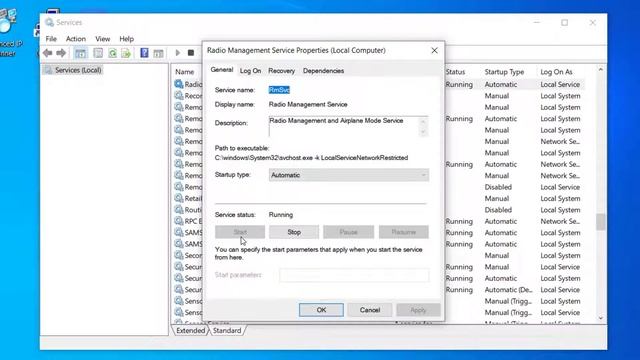Click the Resume button
The height and width of the screenshot is (360, 640).
404,232
